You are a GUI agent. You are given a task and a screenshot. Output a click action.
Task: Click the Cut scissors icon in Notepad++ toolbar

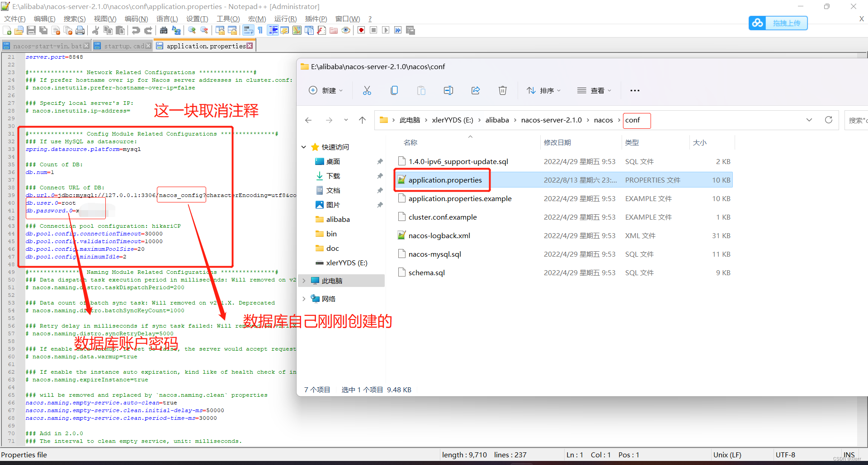[x=95, y=30]
